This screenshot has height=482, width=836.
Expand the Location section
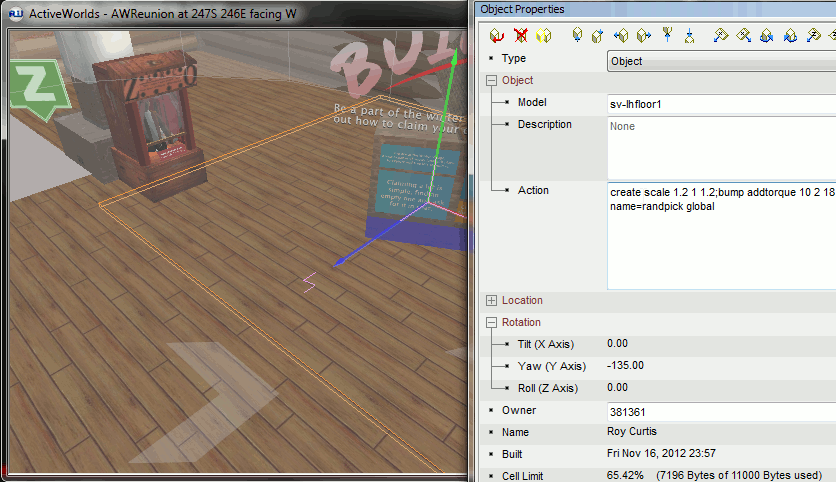click(491, 300)
